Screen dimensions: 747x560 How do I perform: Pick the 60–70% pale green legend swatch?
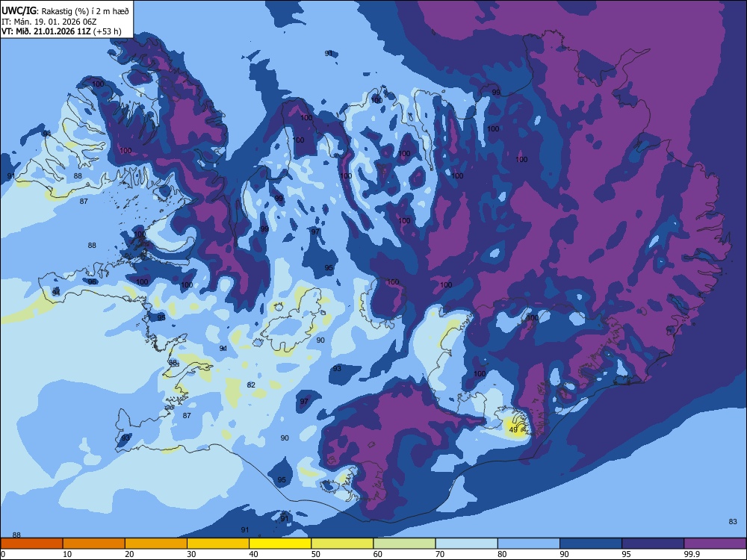(x=404, y=544)
